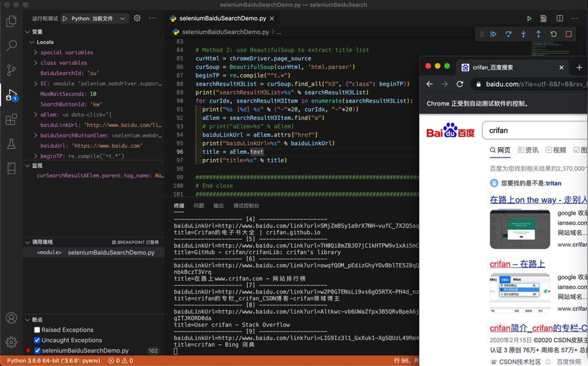Click the tritan suggestion link

click(x=554, y=183)
